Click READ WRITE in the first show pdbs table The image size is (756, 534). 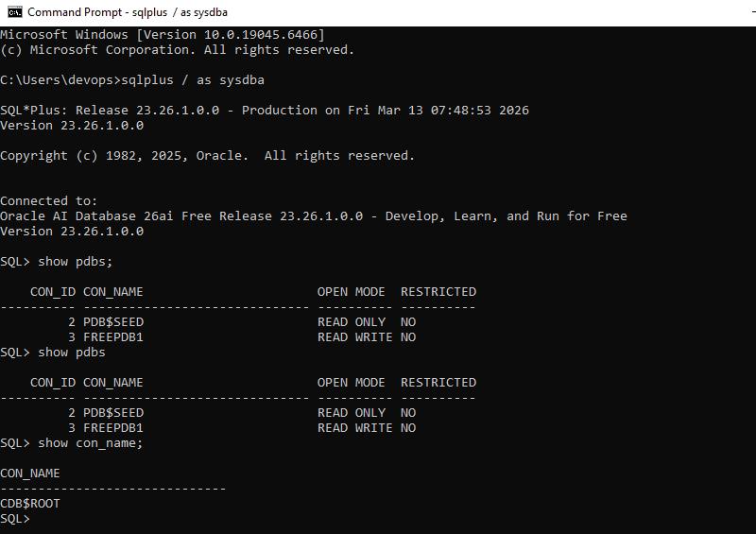click(355, 337)
